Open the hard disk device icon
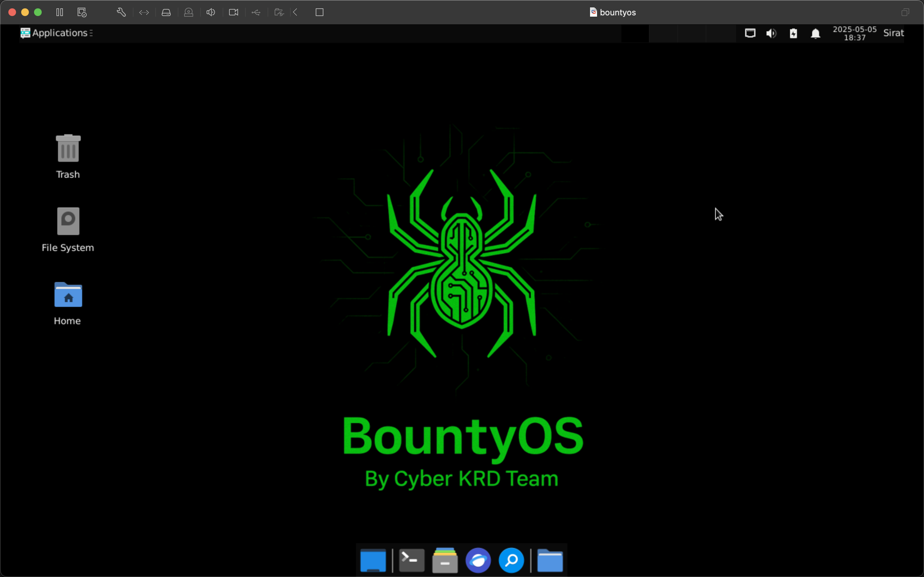Screen dimensions: 924x577 [x=166, y=12]
